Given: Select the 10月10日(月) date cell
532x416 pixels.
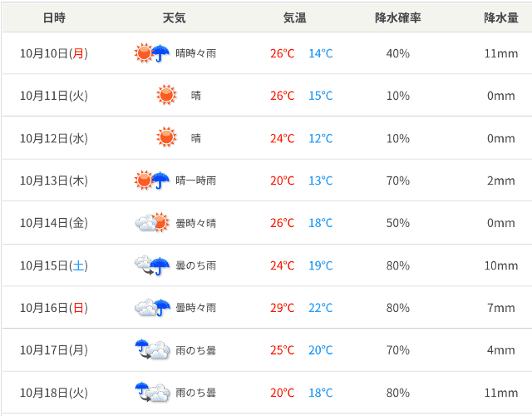Looking at the screenshot, I should click(54, 53).
